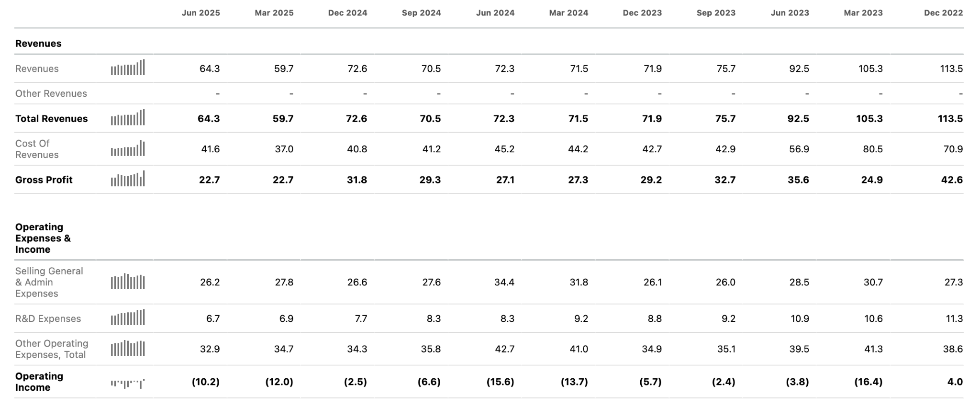Select the Operating Expenses & Income heading

point(43,238)
